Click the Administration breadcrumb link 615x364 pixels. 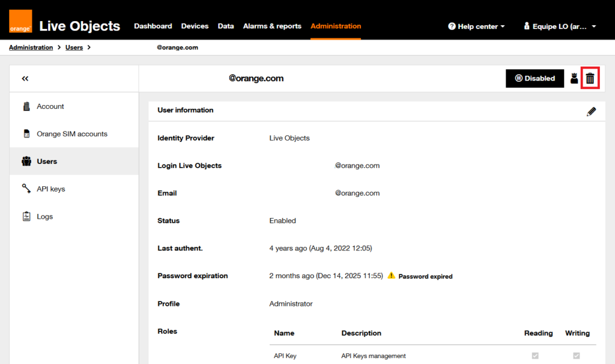(31, 47)
